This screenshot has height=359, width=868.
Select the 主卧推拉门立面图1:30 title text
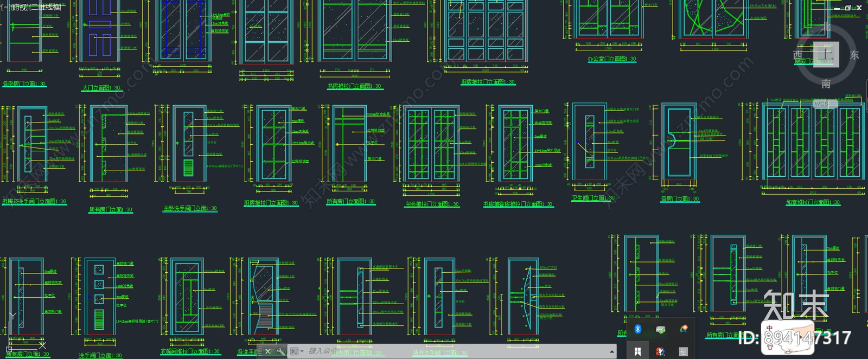pos(432,204)
